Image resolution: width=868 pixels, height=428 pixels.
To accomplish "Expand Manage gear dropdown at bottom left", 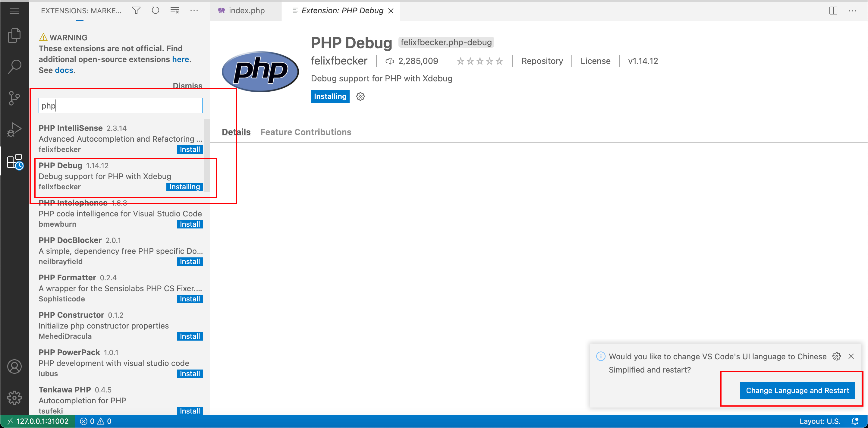I will pos(14,398).
